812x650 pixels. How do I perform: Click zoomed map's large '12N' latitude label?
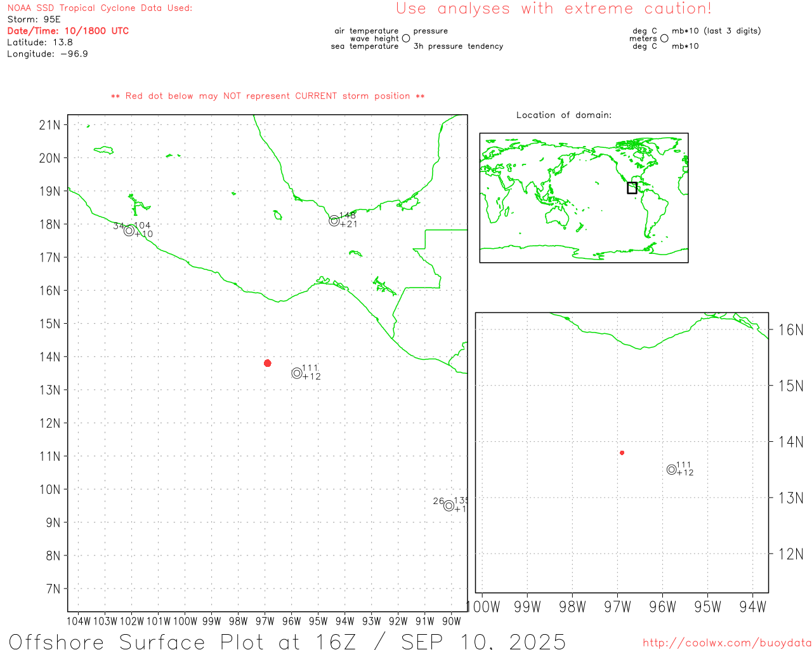click(791, 554)
